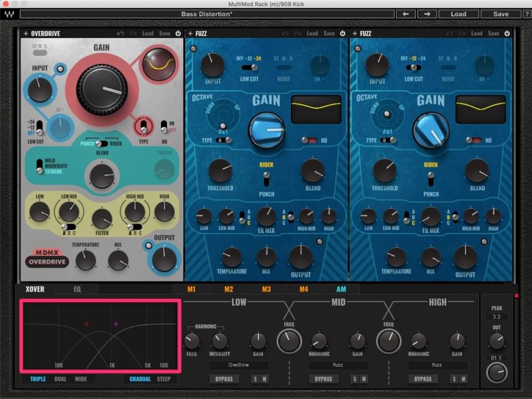The width and height of the screenshot is (532, 399).
Task: Toggle the middle Fuzz HD switch
Action: (x=309, y=140)
